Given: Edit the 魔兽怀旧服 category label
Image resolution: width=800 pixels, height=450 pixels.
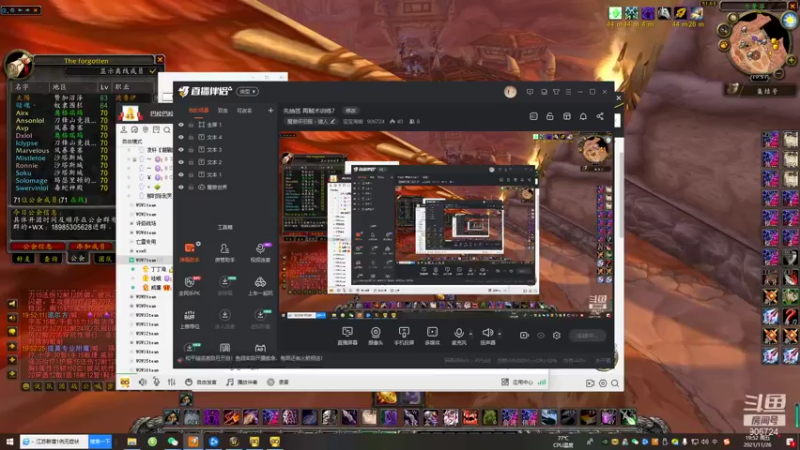Looking at the screenshot, I should click(x=311, y=122).
